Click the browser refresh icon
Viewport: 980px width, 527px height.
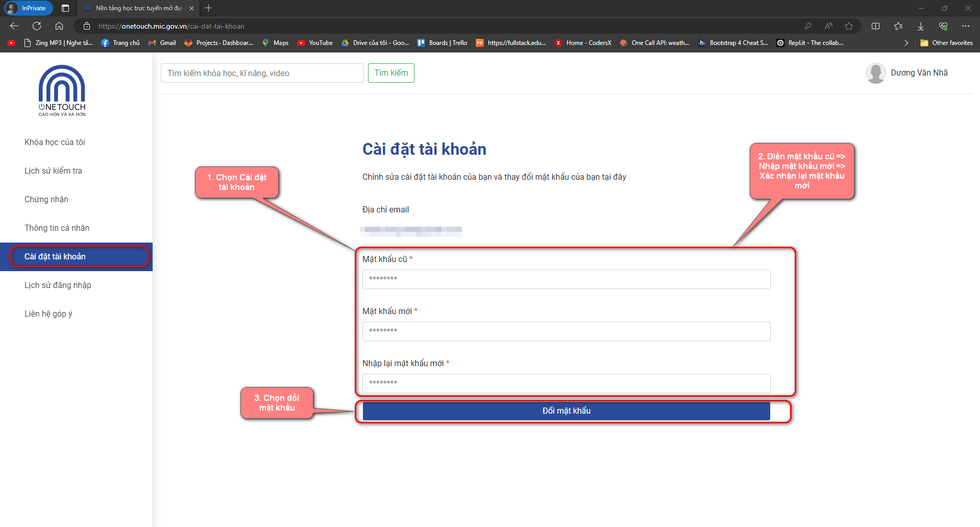click(37, 26)
